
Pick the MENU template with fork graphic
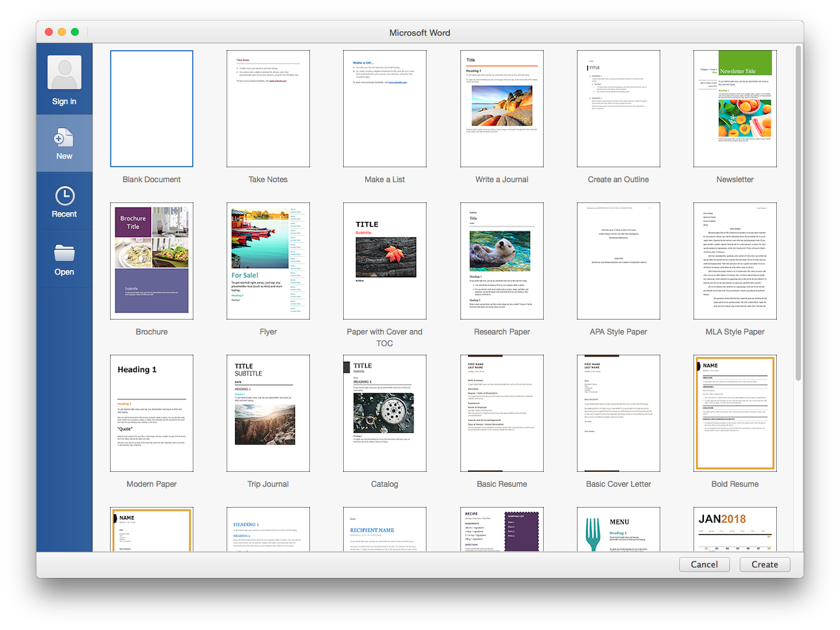[619, 529]
